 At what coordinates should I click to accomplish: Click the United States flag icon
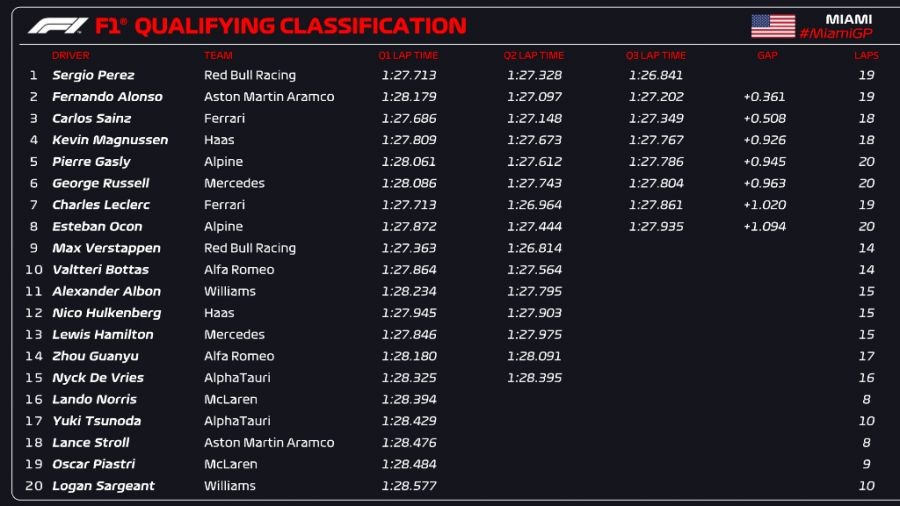coord(772,26)
